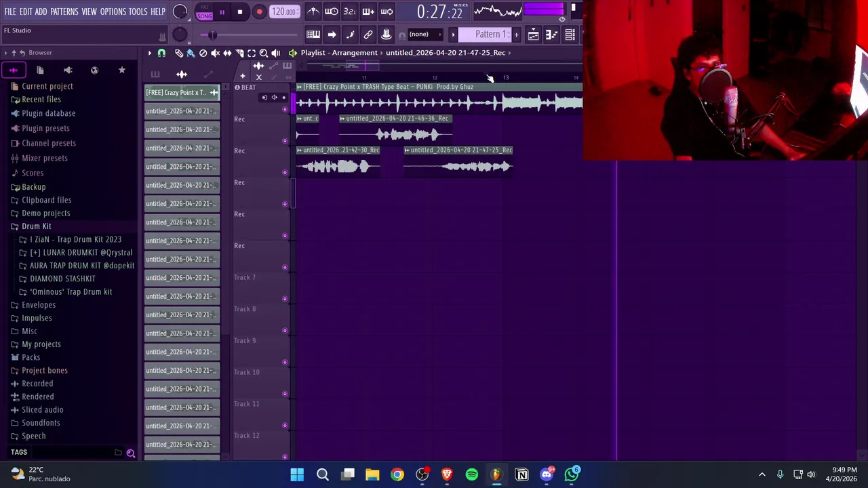Select the Draw pencil tool in playlist toolbar

pyautogui.click(x=178, y=53)
